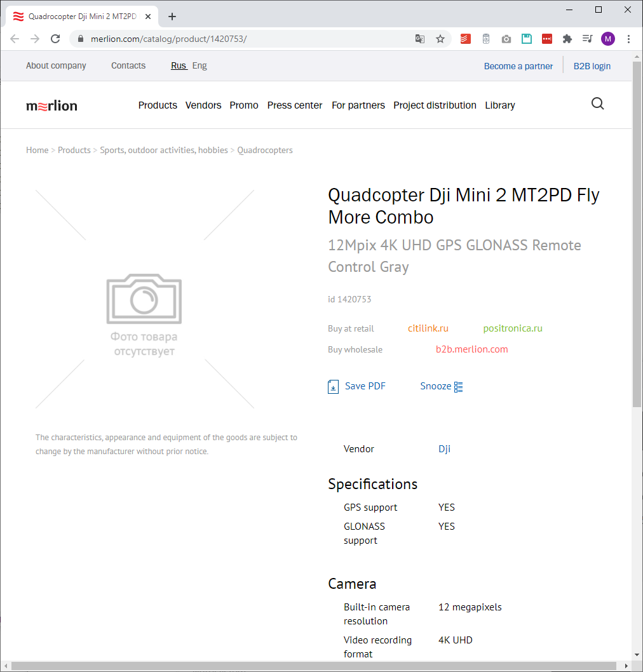Open Project distribution menu item
Viewport: 643px width, 672px height.
(x=435, y=105)
